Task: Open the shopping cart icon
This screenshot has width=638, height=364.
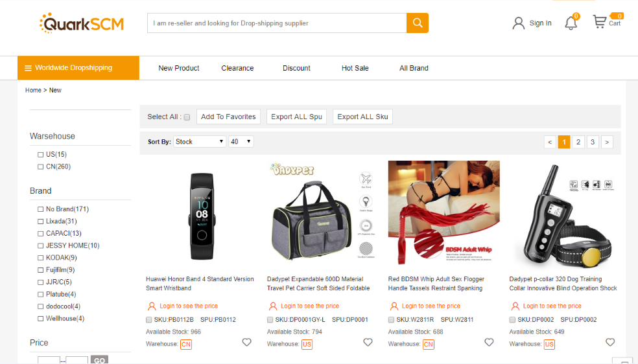Action: [600, 22]
